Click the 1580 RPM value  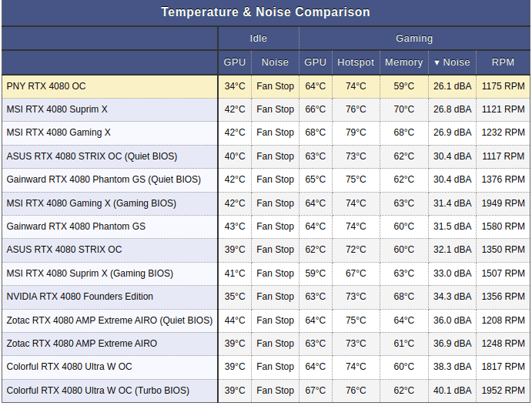pyautogui.click(x=504, y=226)
